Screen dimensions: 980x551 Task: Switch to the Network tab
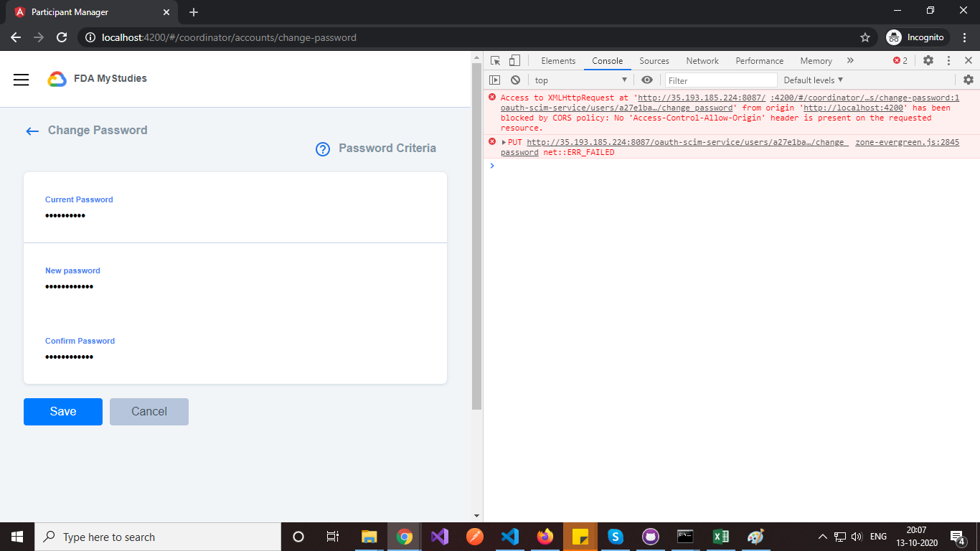[x=702, y=60]
